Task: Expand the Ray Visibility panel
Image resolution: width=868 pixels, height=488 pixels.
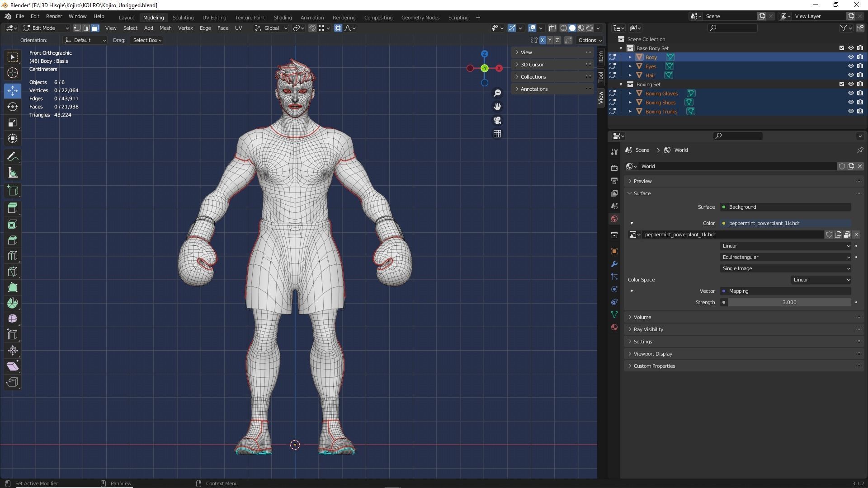Action: click(648, 329)
